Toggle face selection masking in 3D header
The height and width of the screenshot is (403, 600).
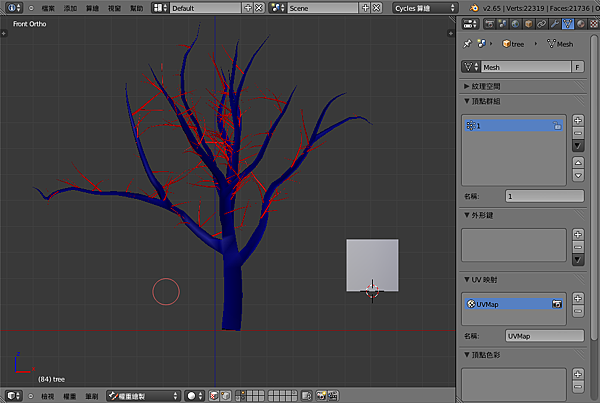tap(214, 396)
